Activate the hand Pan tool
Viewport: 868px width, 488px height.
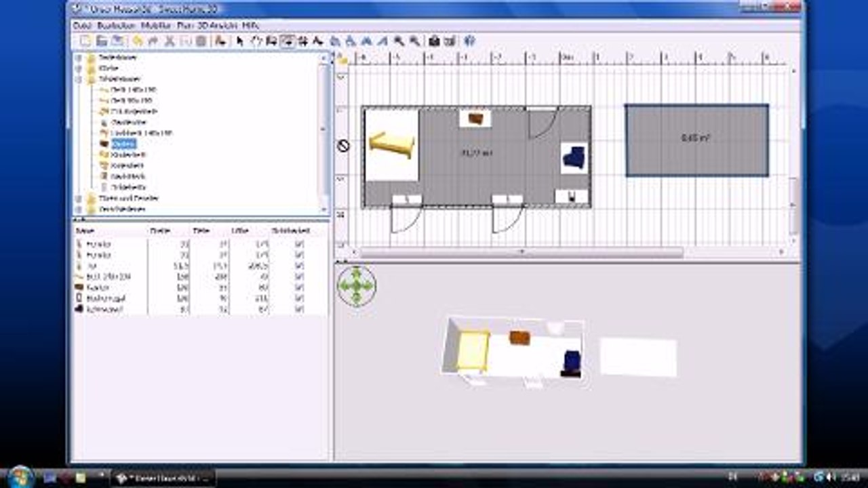256,41
